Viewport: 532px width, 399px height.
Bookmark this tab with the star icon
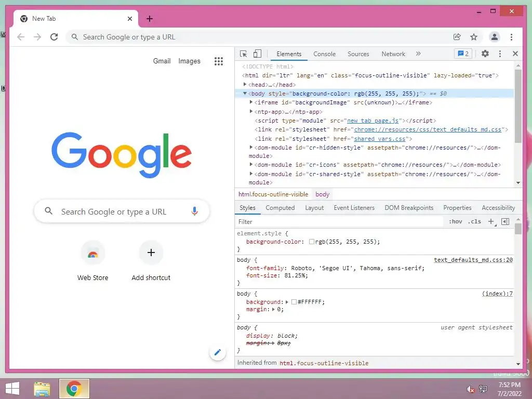[474, 37]
